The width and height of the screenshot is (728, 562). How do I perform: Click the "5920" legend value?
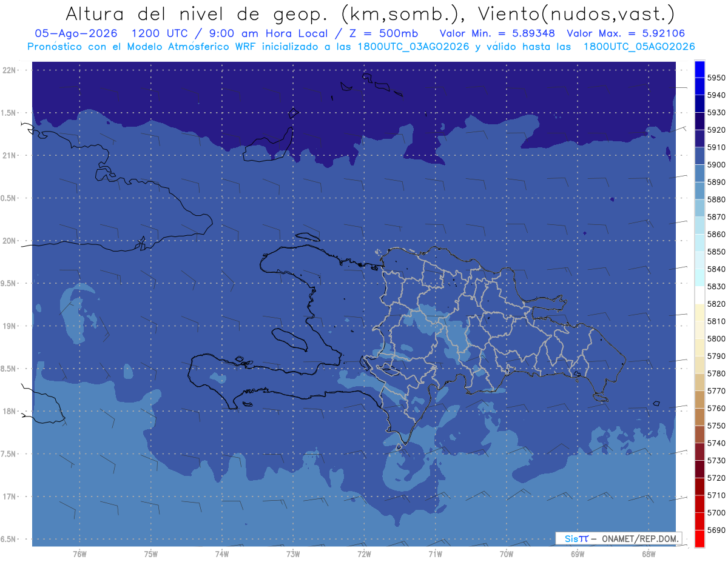pos(716,130)
